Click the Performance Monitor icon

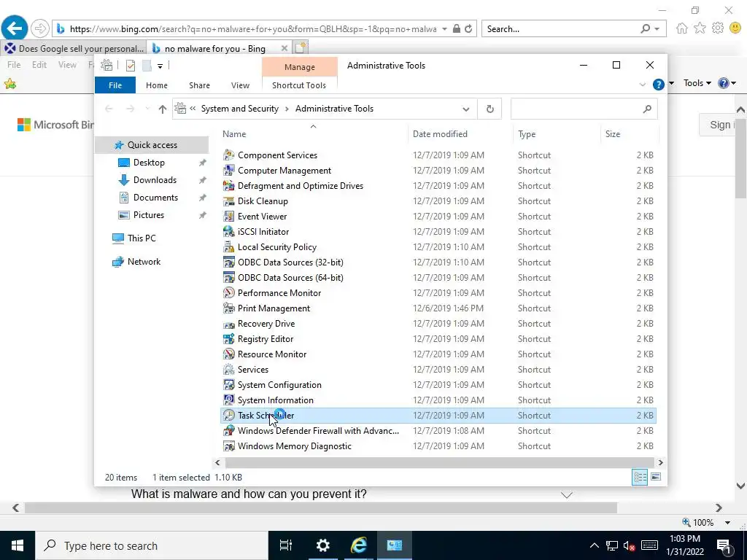tap(229, 293)
